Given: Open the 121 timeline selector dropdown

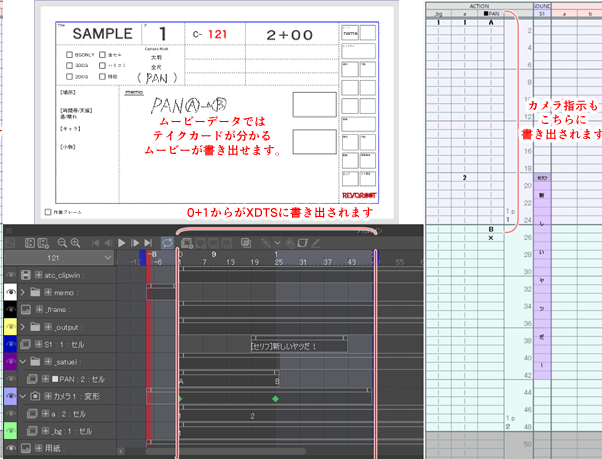Looking at the screenshot, I should pyautogui.click(x=59, y=258).
